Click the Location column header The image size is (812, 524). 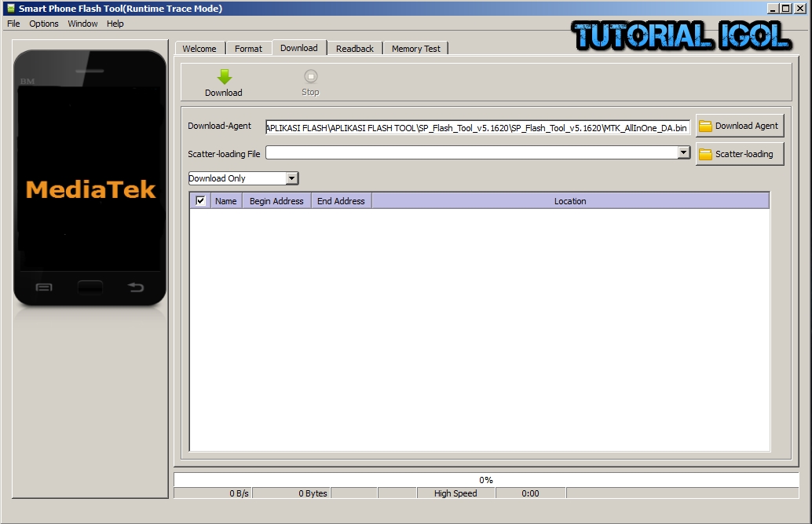(570, 200)
